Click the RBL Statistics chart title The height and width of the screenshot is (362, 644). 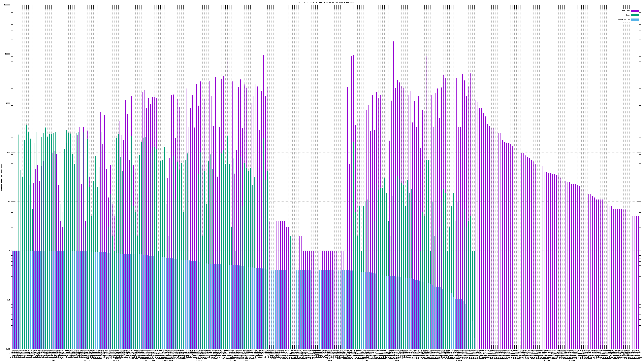click(325, 2)
